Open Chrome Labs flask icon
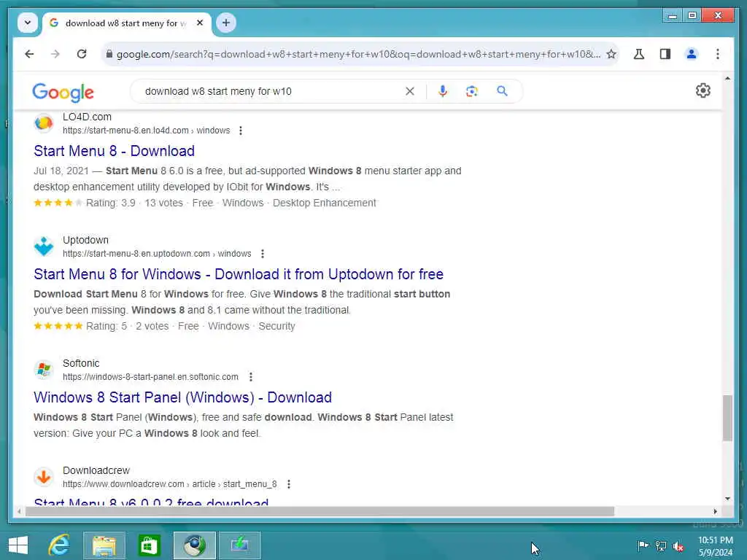 pyautogui.click(x=639, y=54)
